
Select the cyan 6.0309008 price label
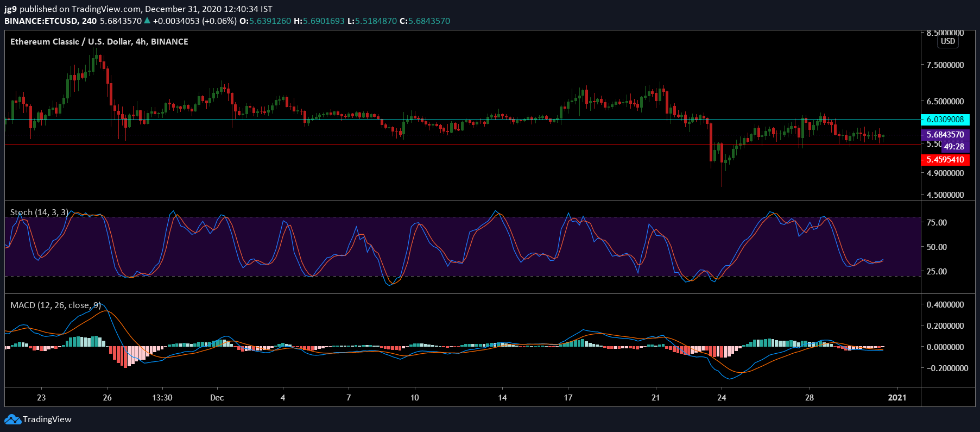pyautogui.click(x=945, y=120)
